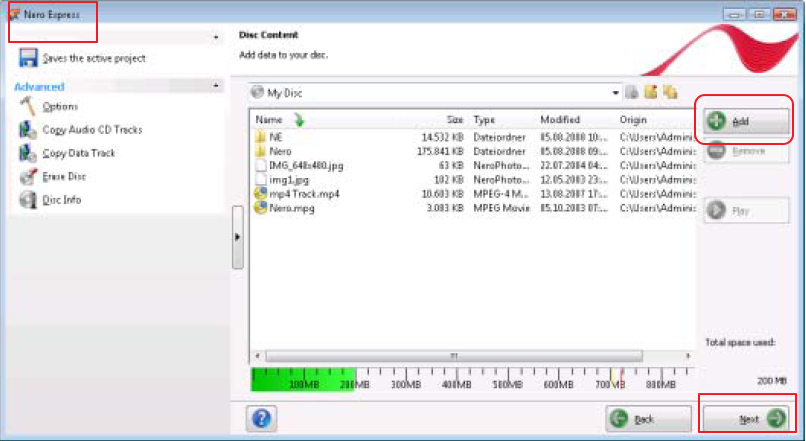Click the IMG_640x480.jpg file icon
The width and height of the screenshot is (806, 441).
tap(261, 166)
